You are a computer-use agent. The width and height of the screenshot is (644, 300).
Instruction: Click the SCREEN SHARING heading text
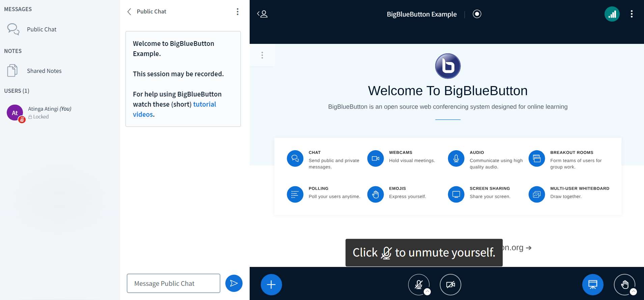pyautogui.click(x=489, y=189)
